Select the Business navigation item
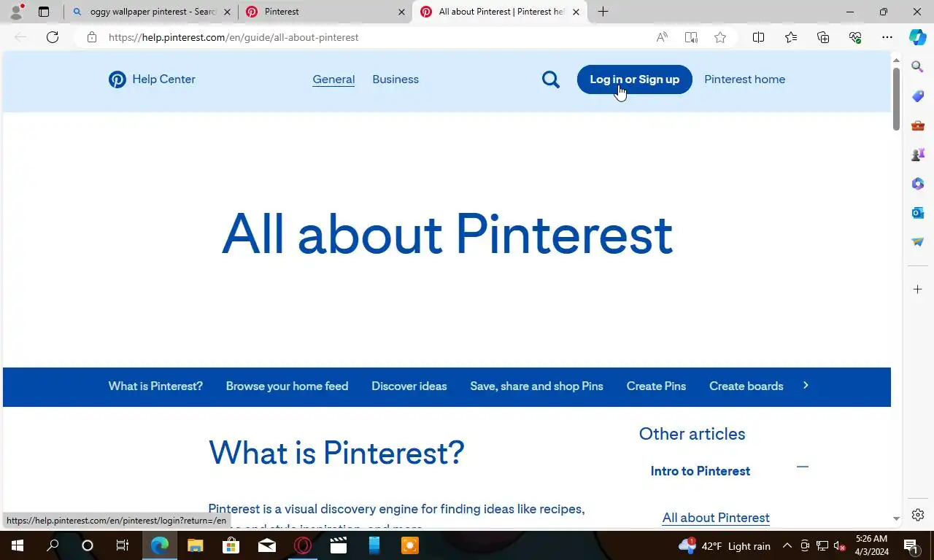This screenshot has height=560, width=934. (x=395, y=79)
